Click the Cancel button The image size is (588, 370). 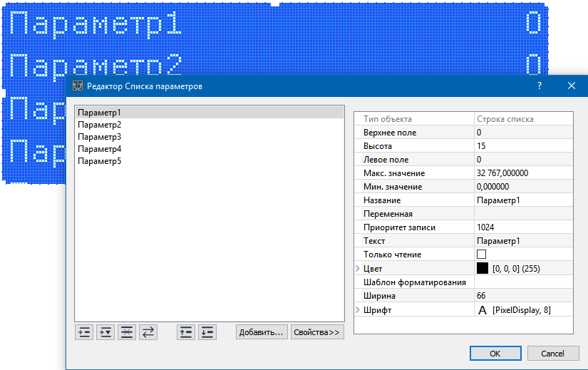point(553,354)
